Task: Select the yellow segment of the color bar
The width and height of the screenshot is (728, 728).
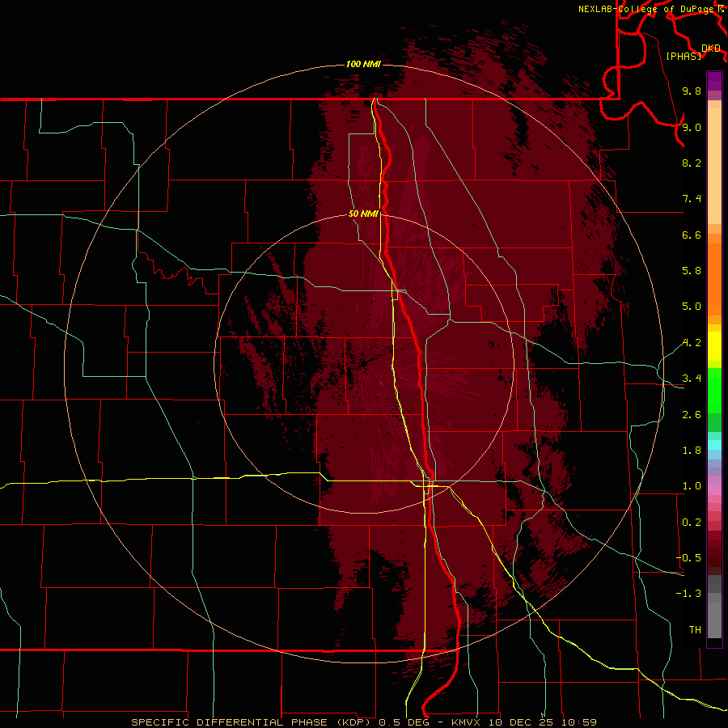Action: (x=714, y=346)
